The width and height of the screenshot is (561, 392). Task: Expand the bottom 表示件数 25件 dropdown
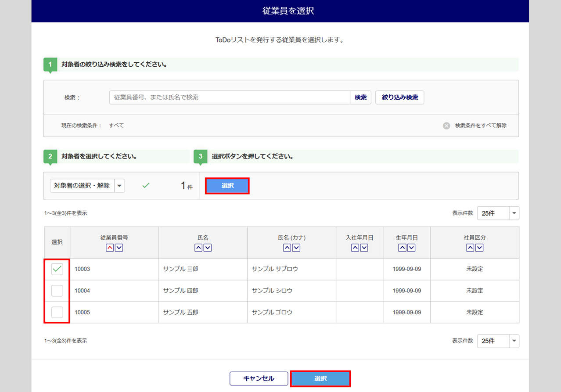point(514,341)
